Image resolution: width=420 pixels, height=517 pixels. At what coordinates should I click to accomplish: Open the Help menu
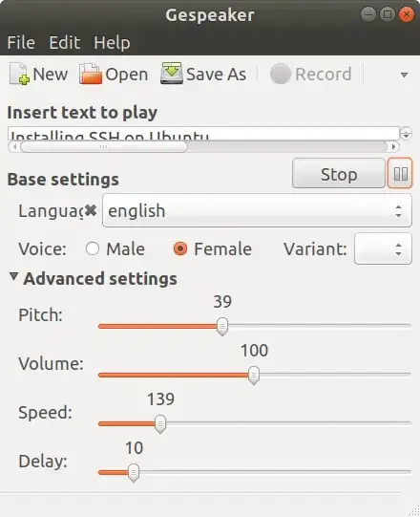pyautogui.click(x=112, y=43)
